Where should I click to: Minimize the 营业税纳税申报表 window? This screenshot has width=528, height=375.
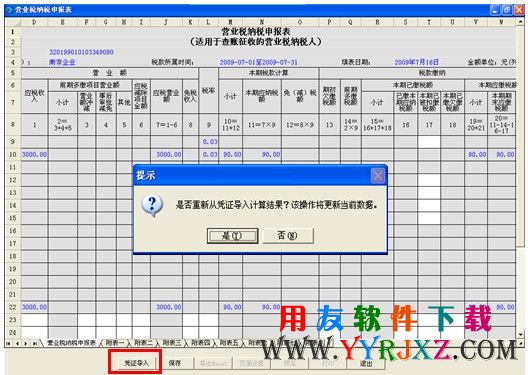(495, 10)
